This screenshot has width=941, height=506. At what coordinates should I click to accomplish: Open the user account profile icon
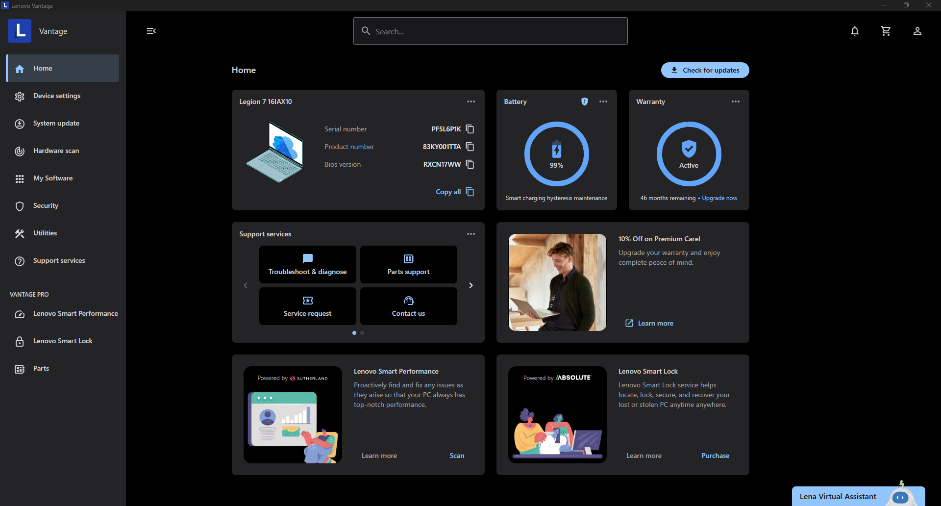pos(917,31)
